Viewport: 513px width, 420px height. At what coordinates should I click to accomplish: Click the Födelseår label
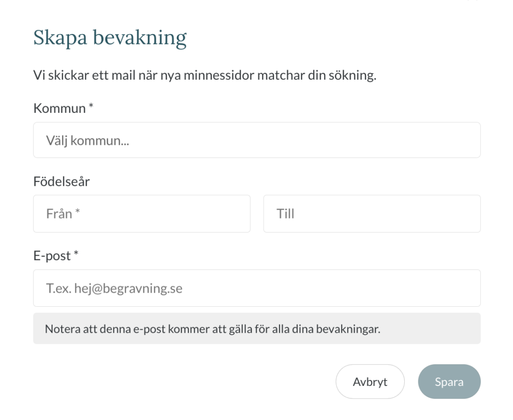pyautogui.click(x=61, y=181)
